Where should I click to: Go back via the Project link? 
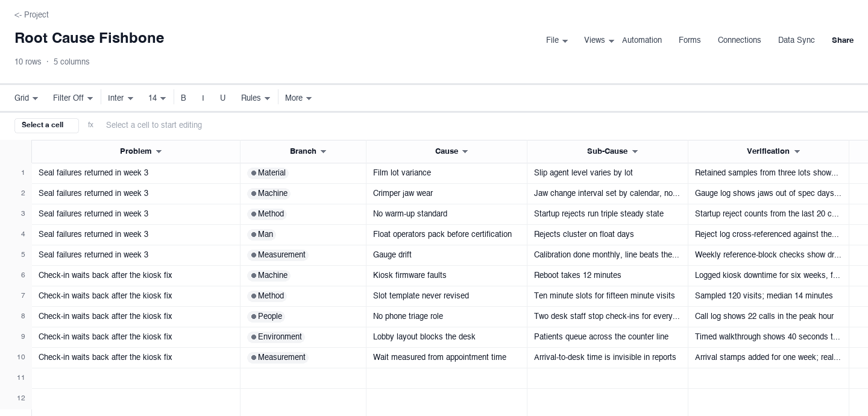click(x=31, y=14)
